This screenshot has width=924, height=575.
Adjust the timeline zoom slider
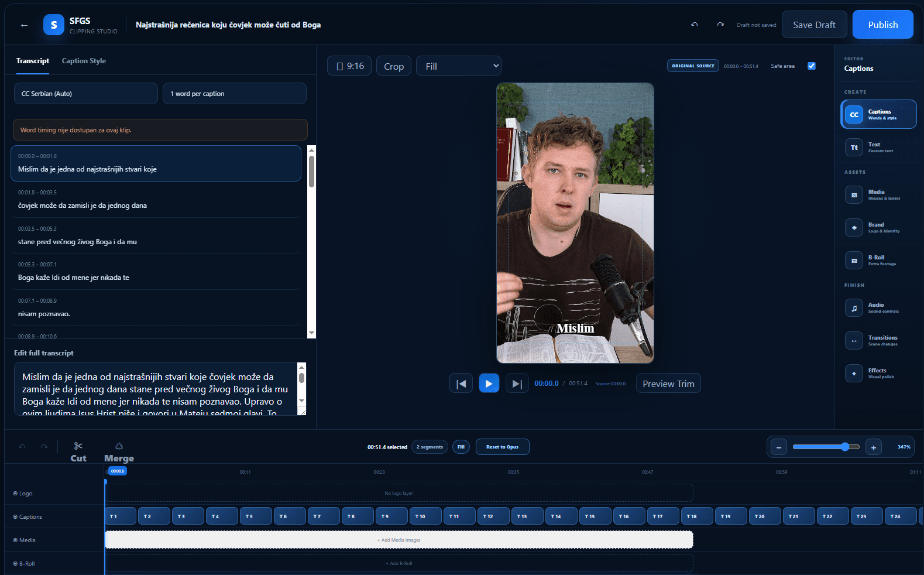point(826,447)
